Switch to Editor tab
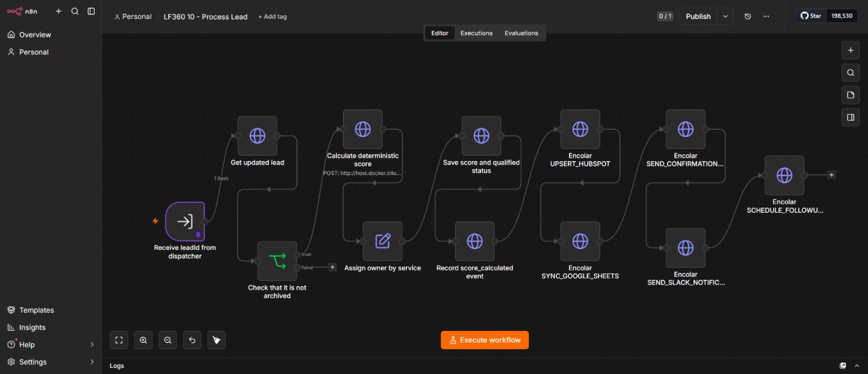868x374 pixels. click(x=440, y=33)
